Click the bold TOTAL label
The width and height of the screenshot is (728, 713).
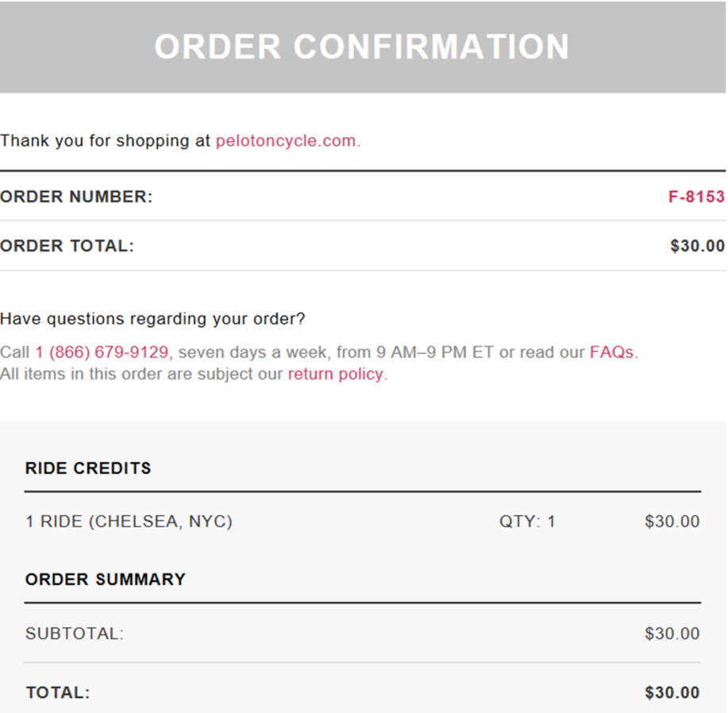58,693
